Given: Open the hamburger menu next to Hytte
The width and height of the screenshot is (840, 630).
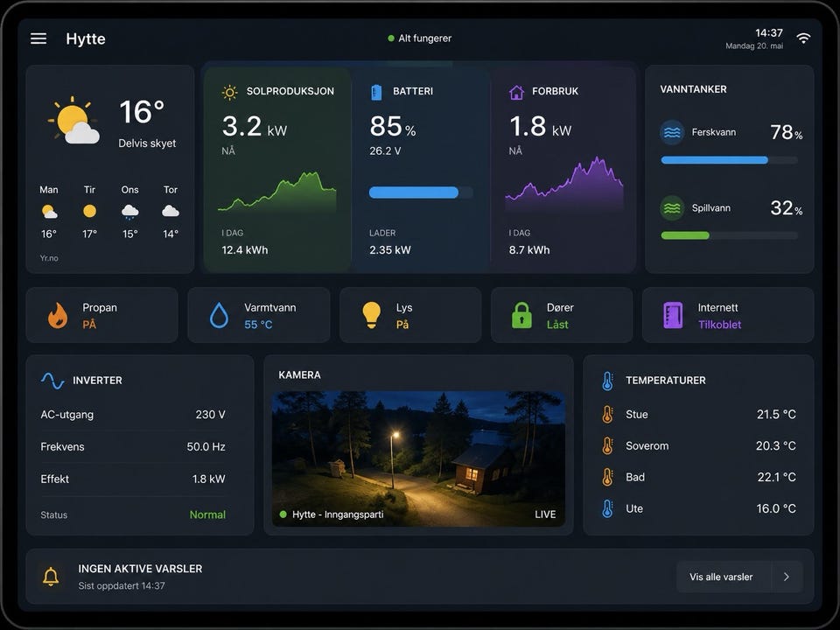Looking at the screenshot, I should (x=38, y=38).
